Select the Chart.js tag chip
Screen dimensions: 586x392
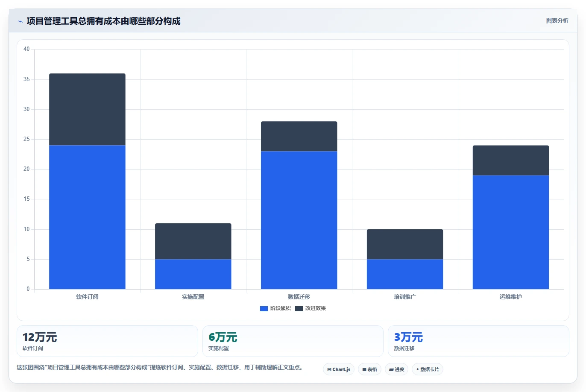tap(339, 369)
